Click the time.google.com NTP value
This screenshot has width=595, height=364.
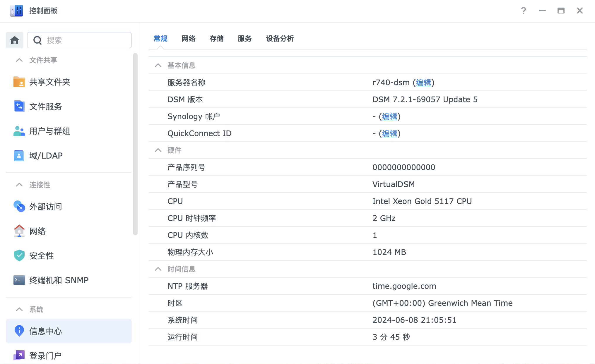point(404,286)
